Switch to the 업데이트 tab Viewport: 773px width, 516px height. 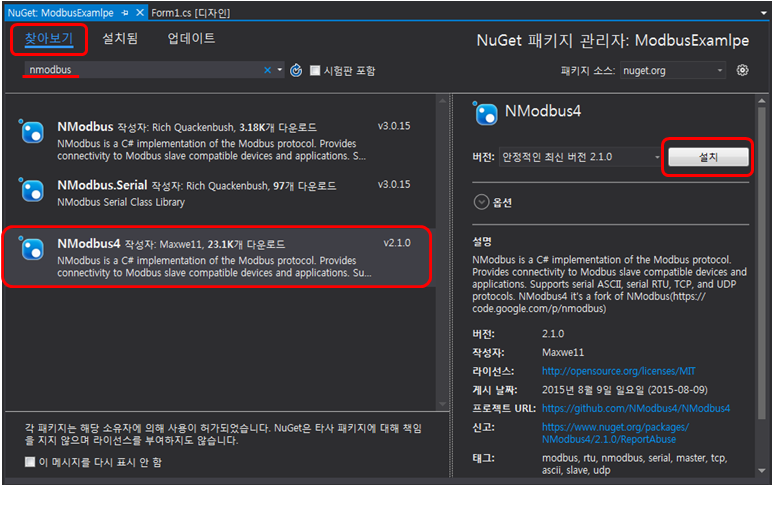(x=191, y=38)
